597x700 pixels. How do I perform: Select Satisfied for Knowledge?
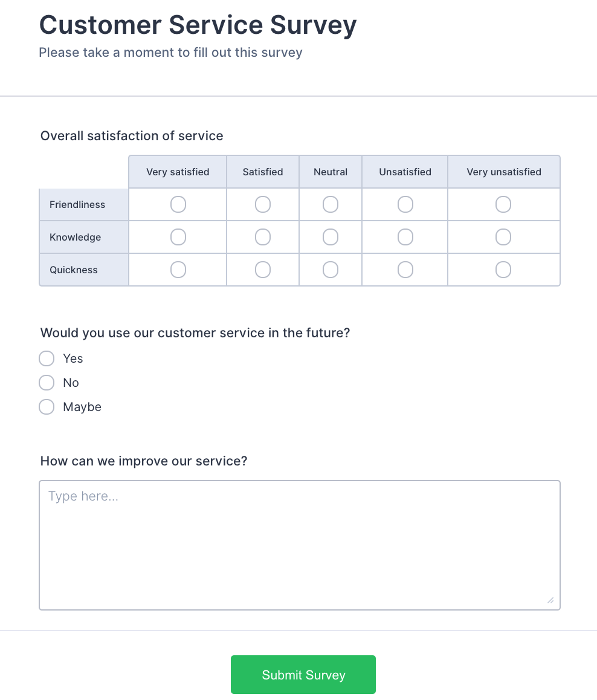pyautogui.click(x=263, y=237)
